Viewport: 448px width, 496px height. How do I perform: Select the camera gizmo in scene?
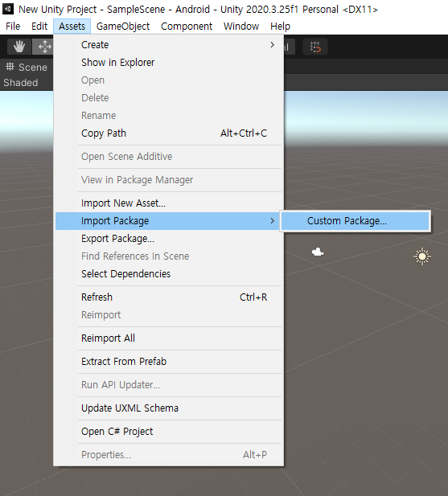[x=318, y=252]
